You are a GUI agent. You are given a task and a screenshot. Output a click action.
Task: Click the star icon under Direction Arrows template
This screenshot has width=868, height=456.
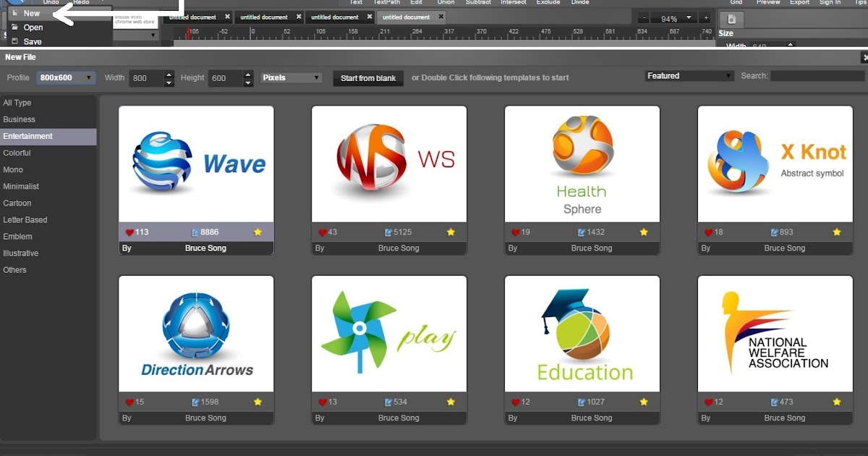[258, 402]
